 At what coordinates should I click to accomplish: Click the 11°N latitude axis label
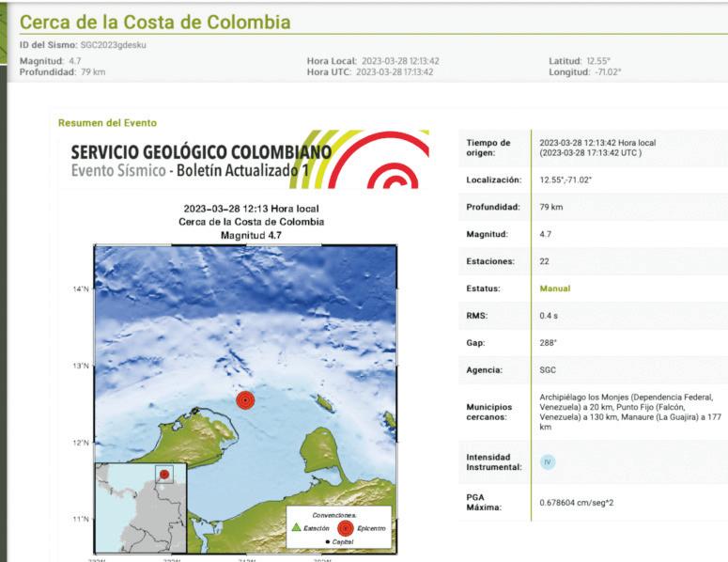81,520
